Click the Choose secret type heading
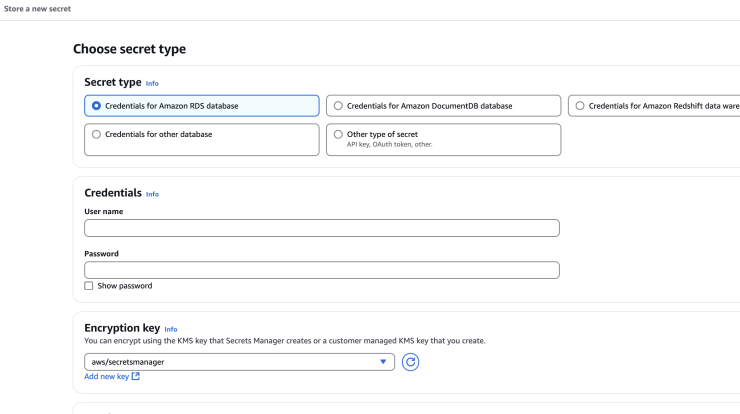 [129, 49]
